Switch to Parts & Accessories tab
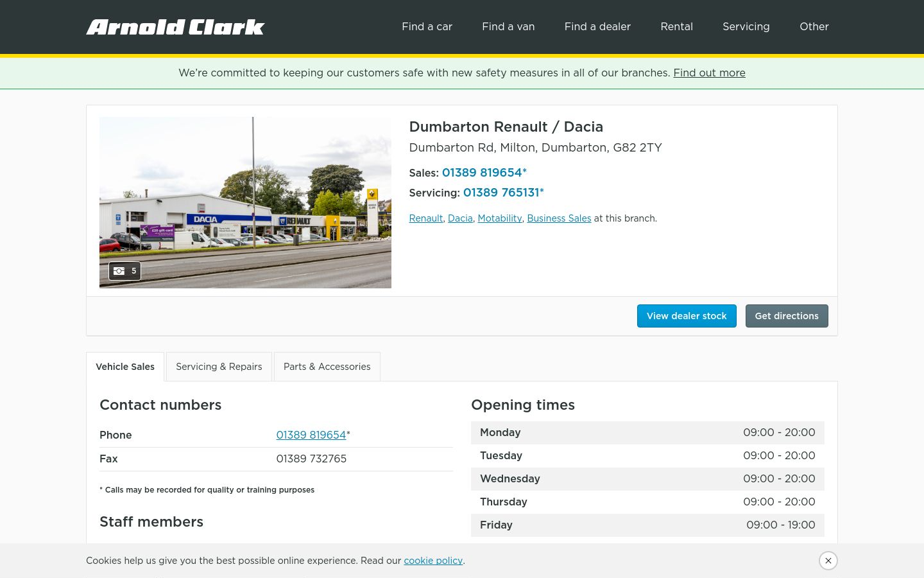The width and height of the screenshot is (924, 578). [327, 367]
